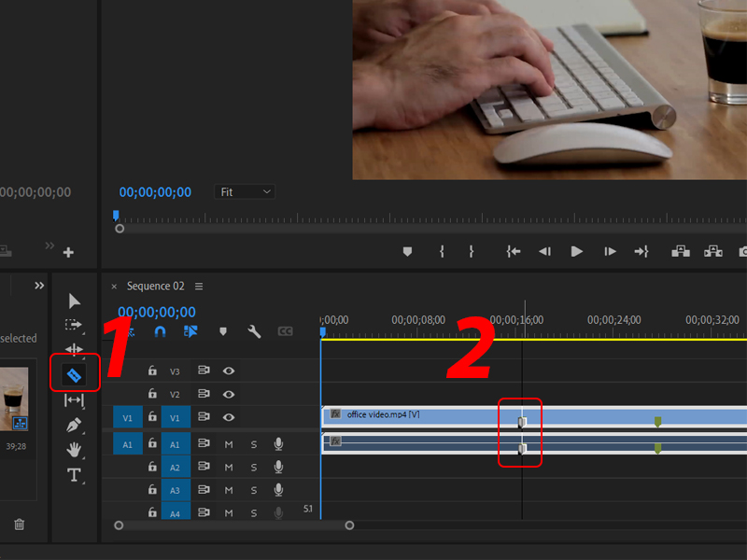Select the Type tool
The width and height of the screenshot is (747, 560).
click(x=74, y=475)
